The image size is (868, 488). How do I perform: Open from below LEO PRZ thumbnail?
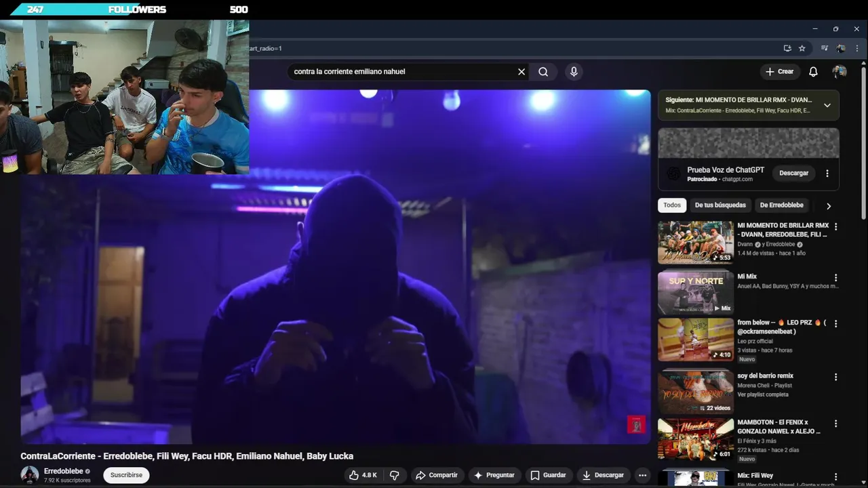(x=695, y=340)
